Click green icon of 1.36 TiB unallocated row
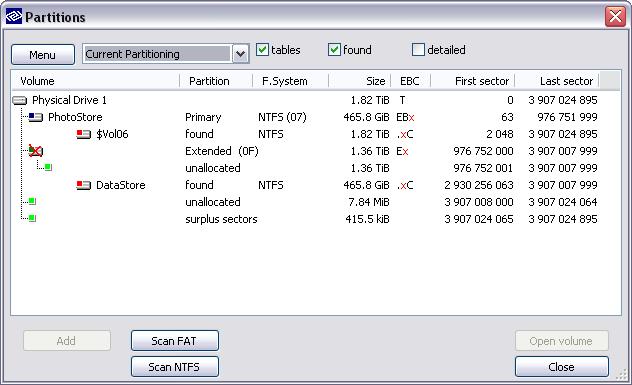The image size is (632, 385). (x=48, y=167)
